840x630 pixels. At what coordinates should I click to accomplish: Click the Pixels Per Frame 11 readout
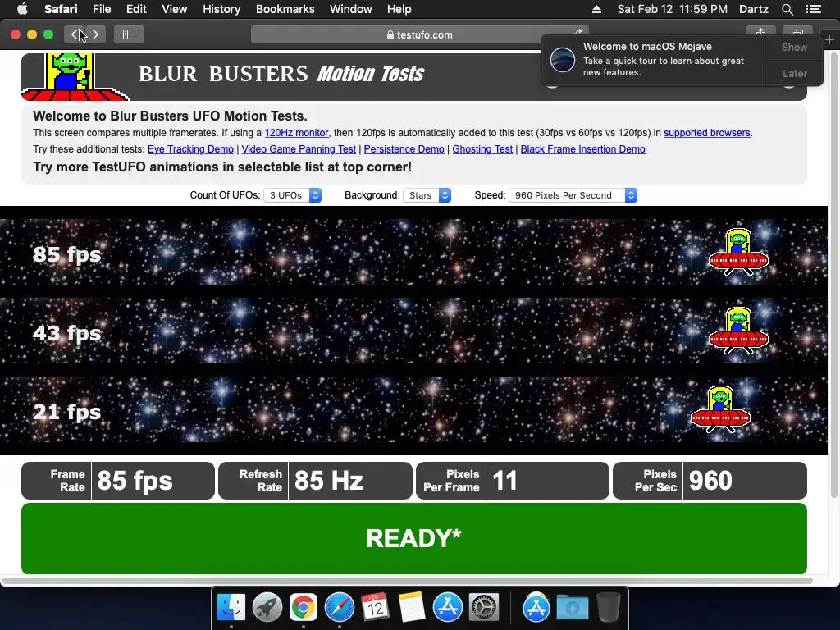512,481
